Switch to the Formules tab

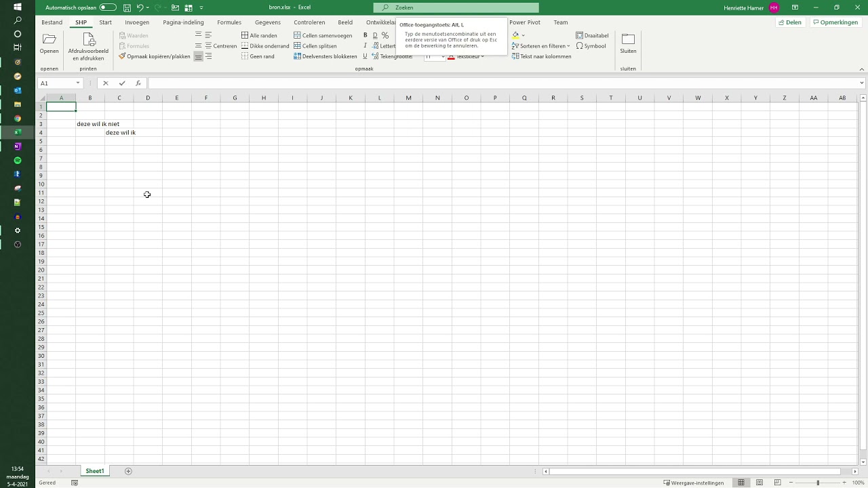(229, 22)
